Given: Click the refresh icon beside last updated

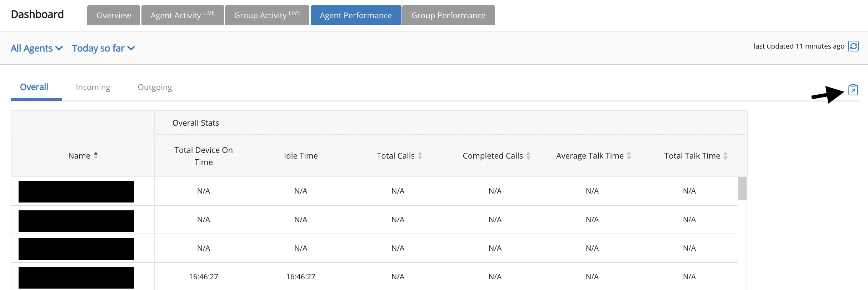Looking at the screenshot, I should (853, 46).
